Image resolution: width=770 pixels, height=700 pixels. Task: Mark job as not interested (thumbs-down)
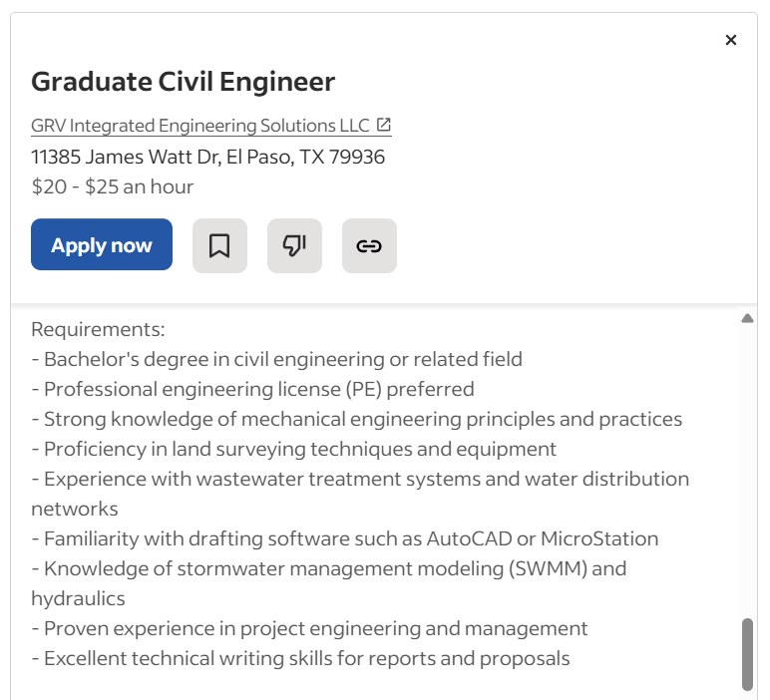point(294,245)
